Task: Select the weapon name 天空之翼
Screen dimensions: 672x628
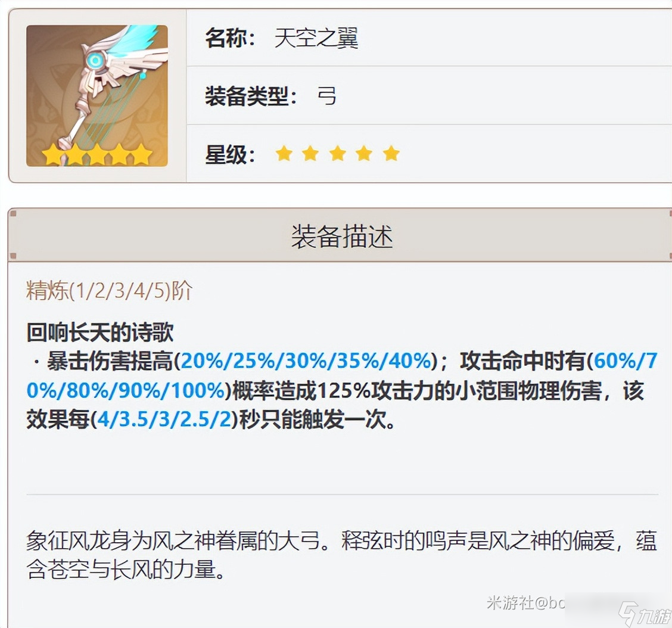Action: (316, 38)
